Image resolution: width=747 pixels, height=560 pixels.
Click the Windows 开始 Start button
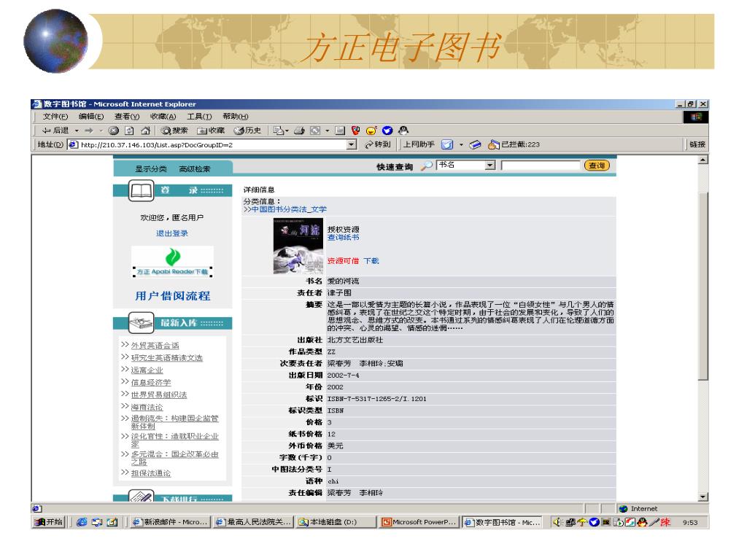coord(49,522)
